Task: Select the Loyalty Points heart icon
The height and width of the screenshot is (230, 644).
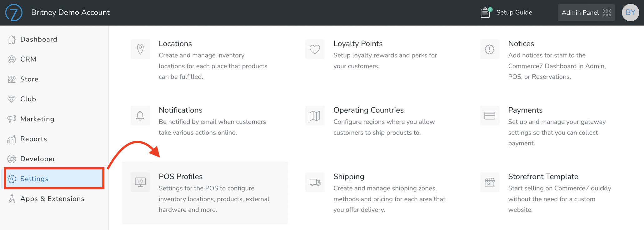Action: (x=315, y=49)
